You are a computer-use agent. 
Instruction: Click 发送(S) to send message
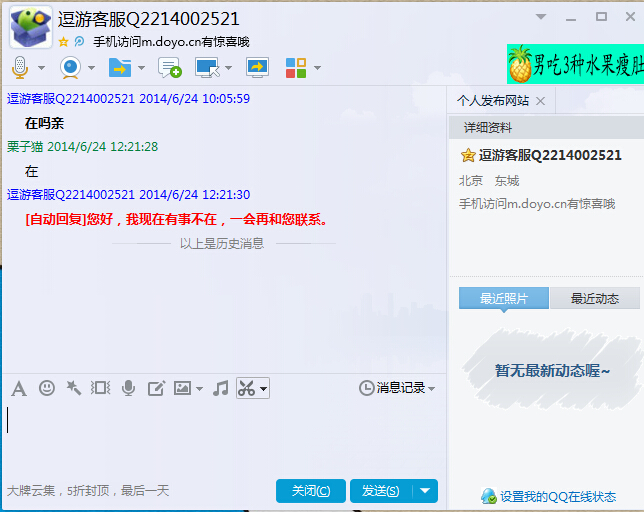point(381,491)
